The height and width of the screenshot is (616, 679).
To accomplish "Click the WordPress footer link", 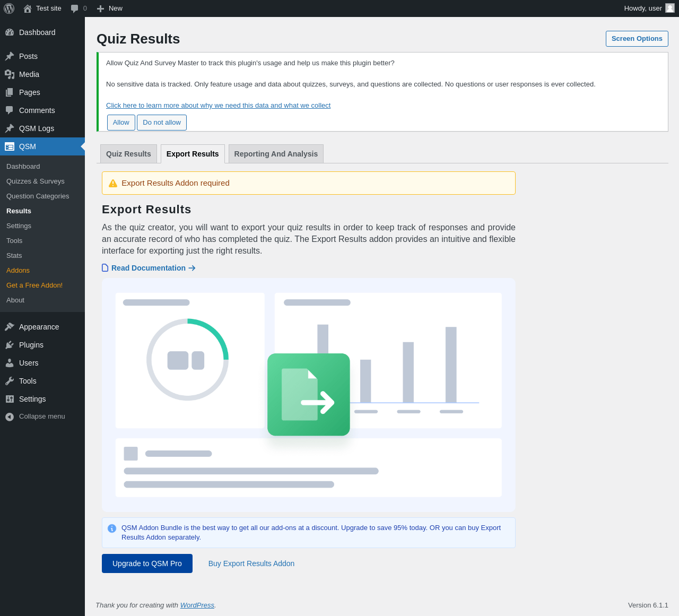I will point(197,605).
